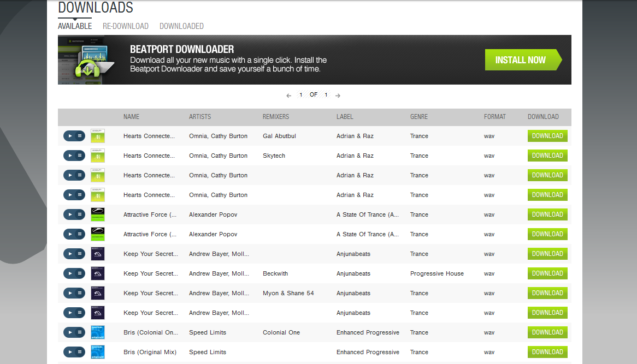Open artwork thumbnail for Bris (Original Mix)

tap(97, 352)
